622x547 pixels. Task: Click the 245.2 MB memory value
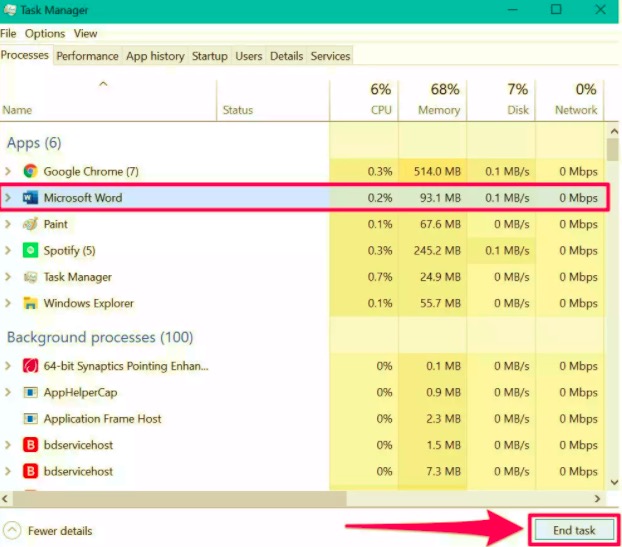point(437,251)
